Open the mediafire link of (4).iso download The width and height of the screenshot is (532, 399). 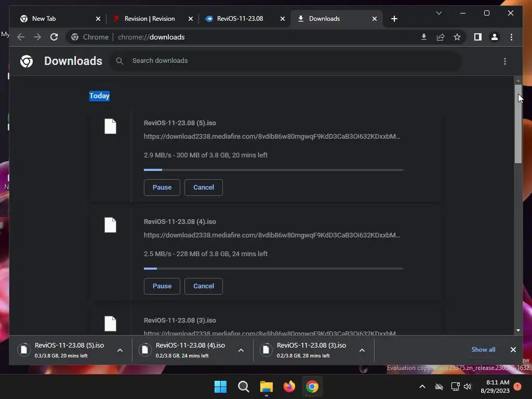pos(272,235)
